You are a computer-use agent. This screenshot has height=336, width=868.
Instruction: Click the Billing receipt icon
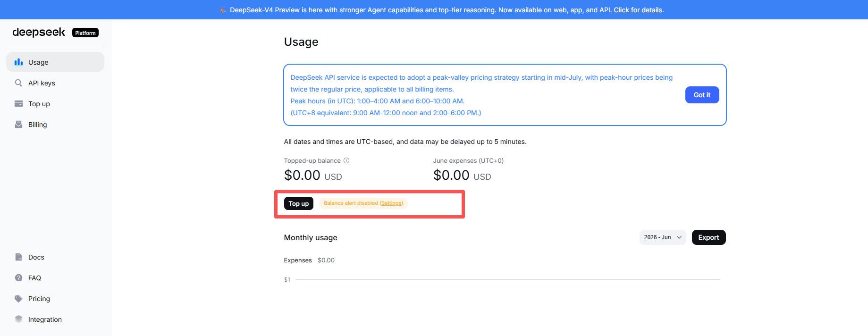tap(19, 125)
